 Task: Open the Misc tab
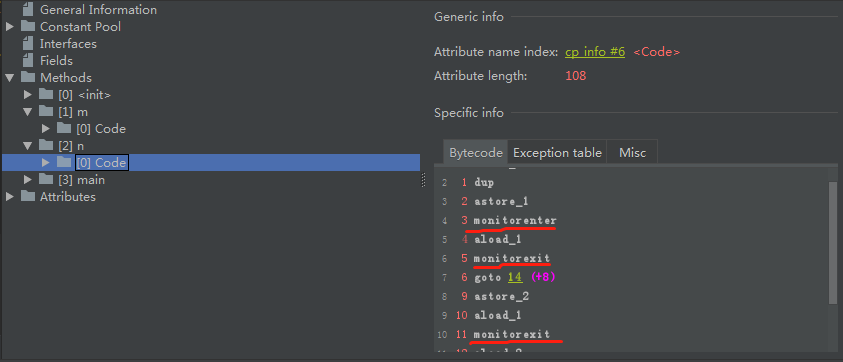[x=632, y=152]
